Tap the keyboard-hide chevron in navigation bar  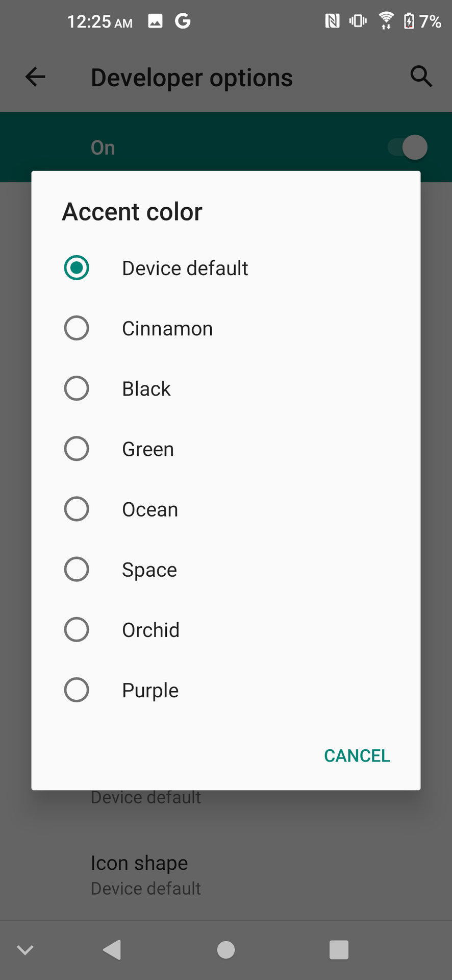pyautogui.click(x=25, y=950)
